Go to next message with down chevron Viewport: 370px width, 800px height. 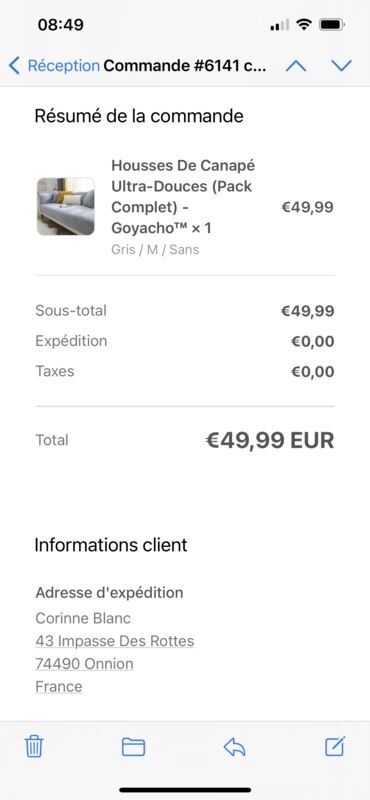pos(341,66)
